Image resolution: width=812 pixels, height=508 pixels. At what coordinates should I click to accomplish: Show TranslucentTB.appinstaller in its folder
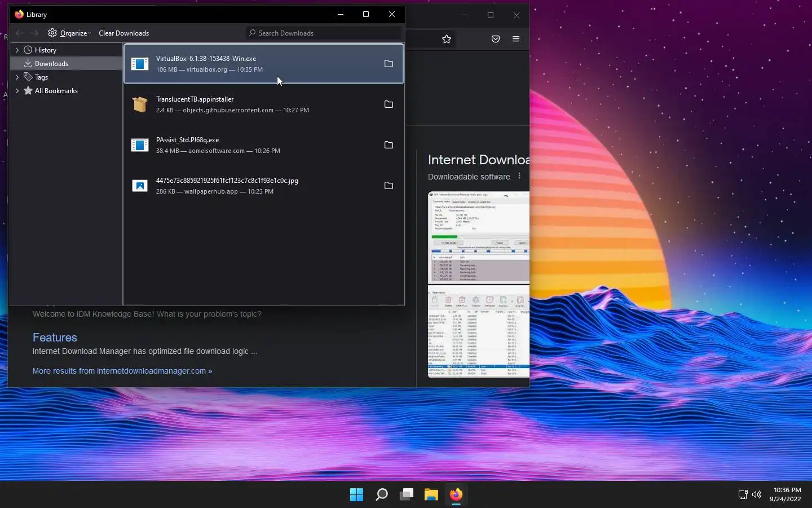click(389, 104)
